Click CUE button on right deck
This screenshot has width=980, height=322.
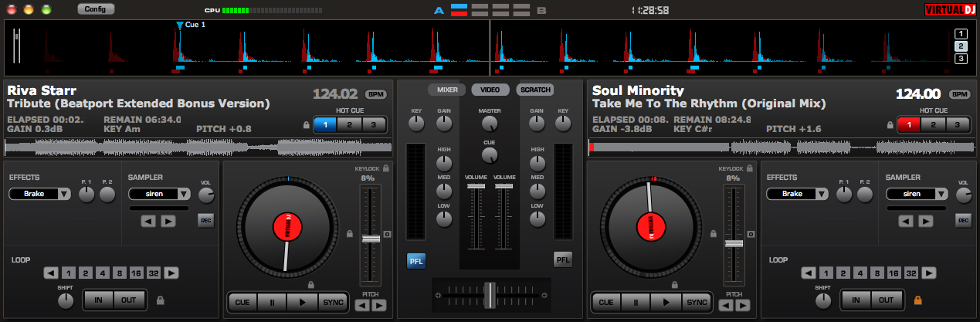point(606,302)
